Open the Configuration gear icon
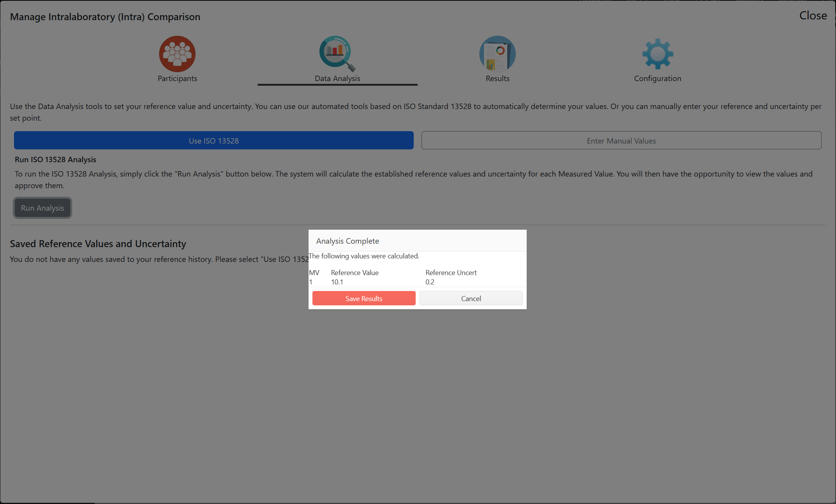Image resolution: width=836 pixels, height=504 pixels. click(x=657, y=54)
